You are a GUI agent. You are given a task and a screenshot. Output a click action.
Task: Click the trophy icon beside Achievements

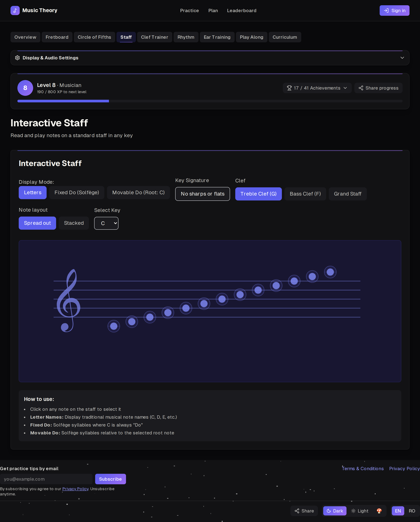click(x=289, y=88)
